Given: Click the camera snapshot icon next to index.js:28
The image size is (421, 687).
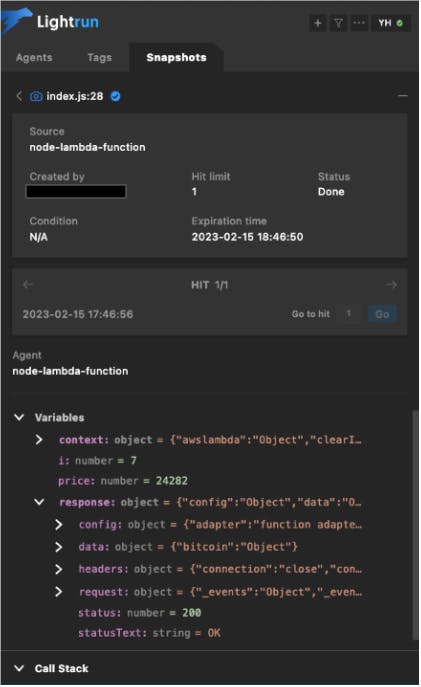Looking at the screenshot, I should tap(36, 96).
